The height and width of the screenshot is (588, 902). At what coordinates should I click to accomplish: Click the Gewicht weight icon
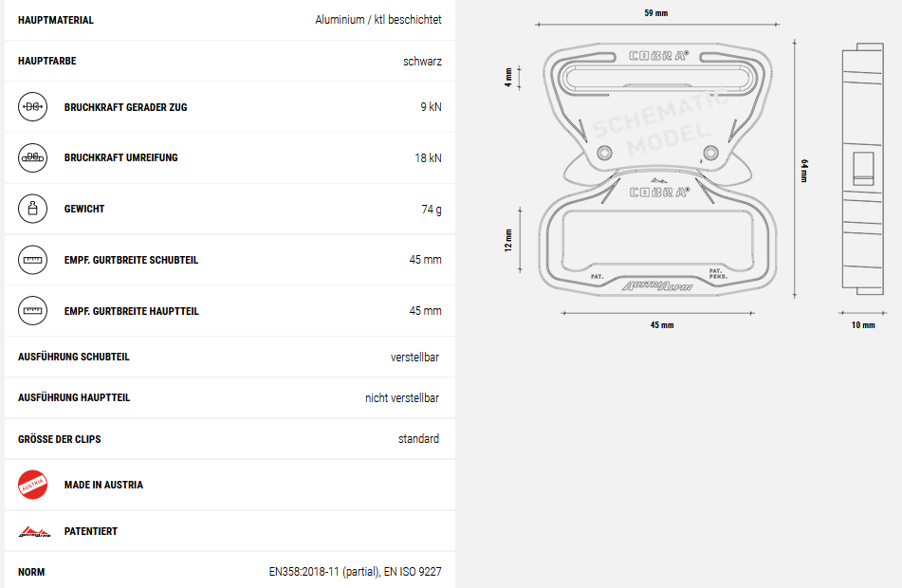[33, 209]
